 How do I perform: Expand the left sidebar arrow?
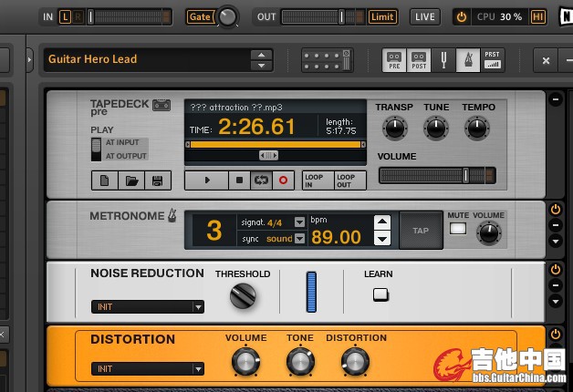29,59
